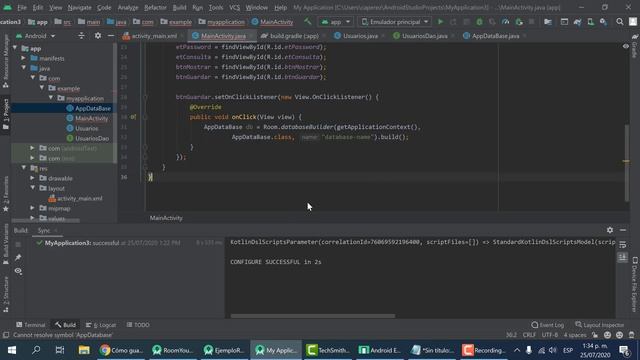640x360 pixels.
Task: Toggle soft-wrap icon in Build output
Action: [x=622, y=244]
